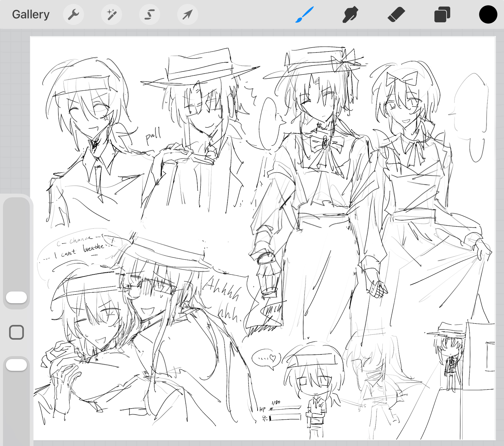Image resolution: width=504 pixels, height=446 pixels.
Task: Return to the Gallery
Action: [x=31, y=14]
